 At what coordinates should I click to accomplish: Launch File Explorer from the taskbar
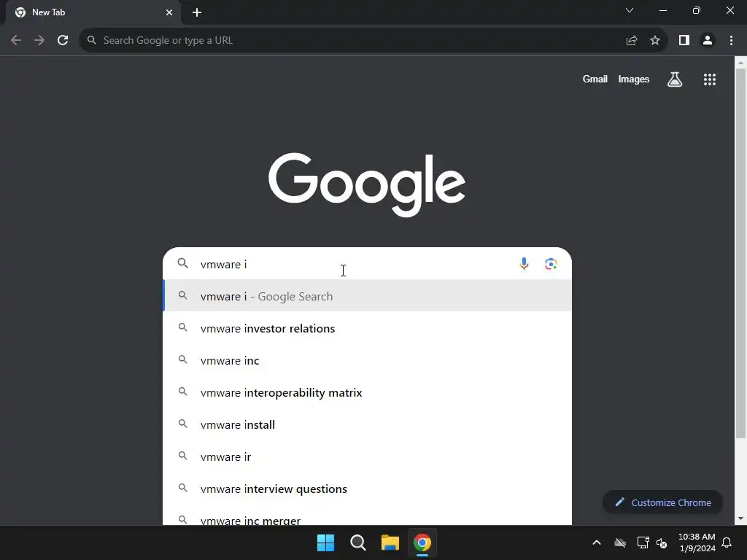pyautogui.click(x=390, y=542)
